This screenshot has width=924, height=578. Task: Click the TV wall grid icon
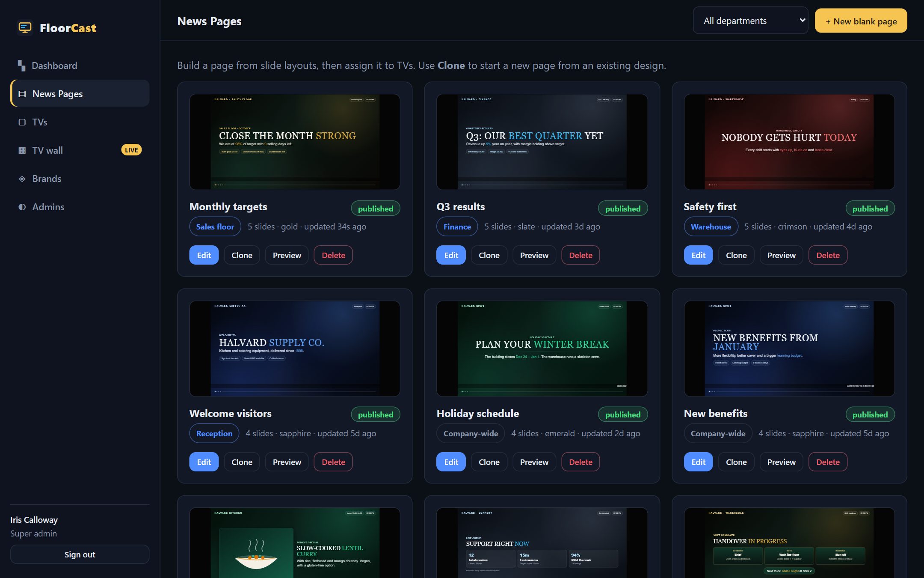pos(22,150)
